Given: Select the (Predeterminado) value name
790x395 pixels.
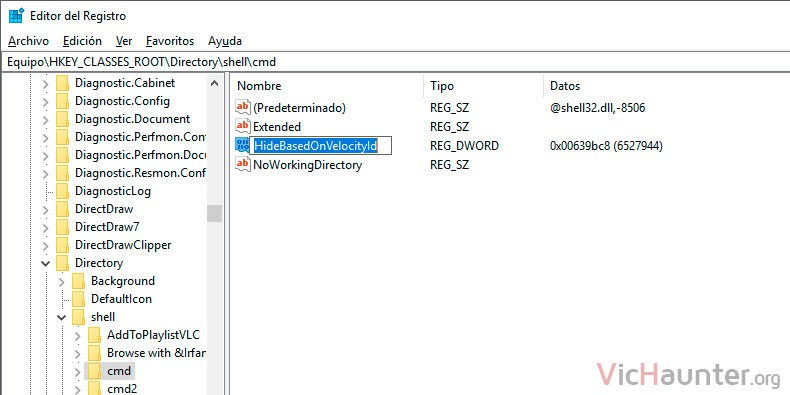Looking at the screenshot, I should pyautogui.click(x=299, y=107).
